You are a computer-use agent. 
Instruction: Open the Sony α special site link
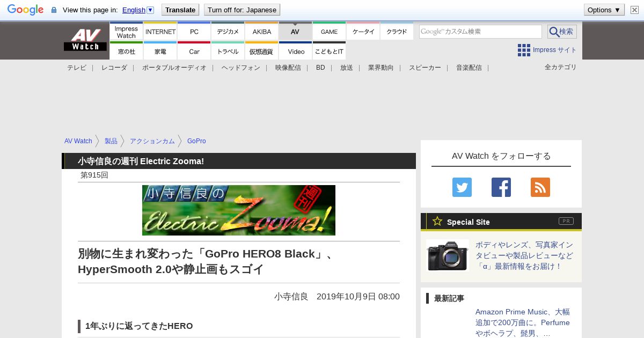click(x=524, y=255)
